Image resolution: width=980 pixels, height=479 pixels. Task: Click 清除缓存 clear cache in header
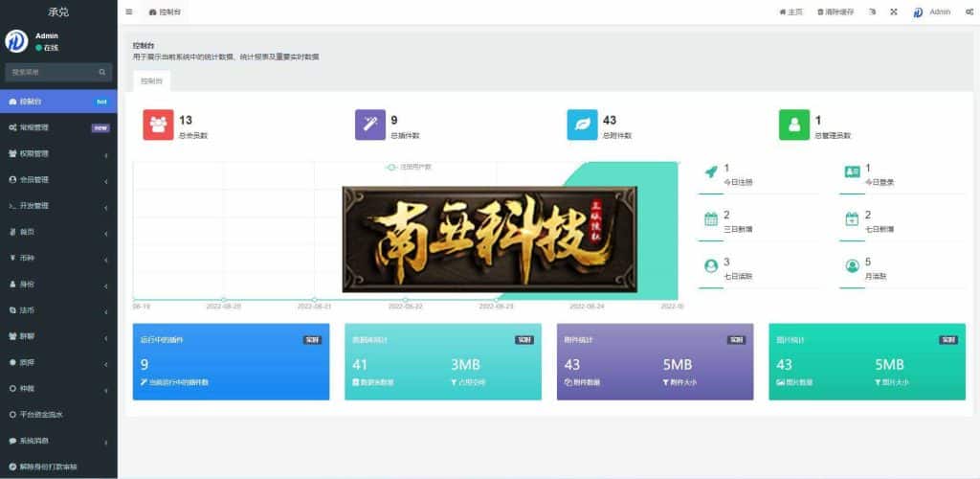pos(835,11)
